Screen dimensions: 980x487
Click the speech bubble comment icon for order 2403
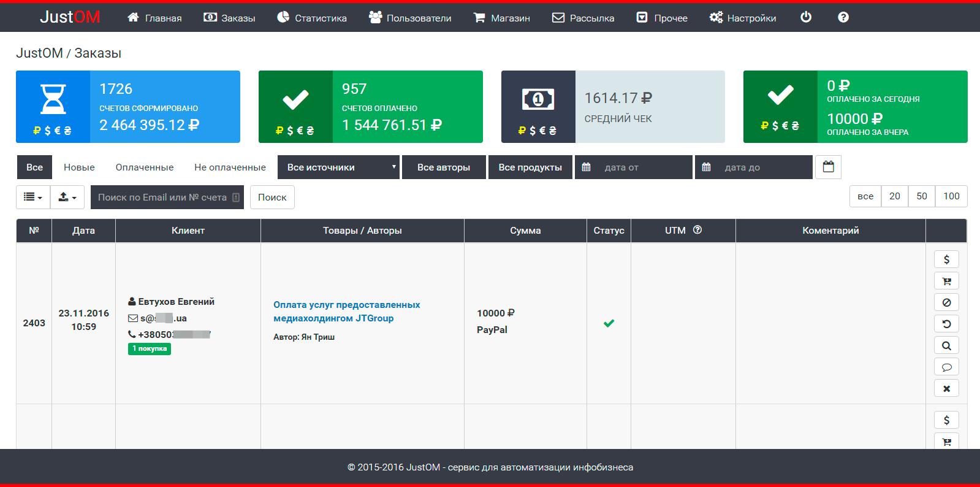pos(946,367)
